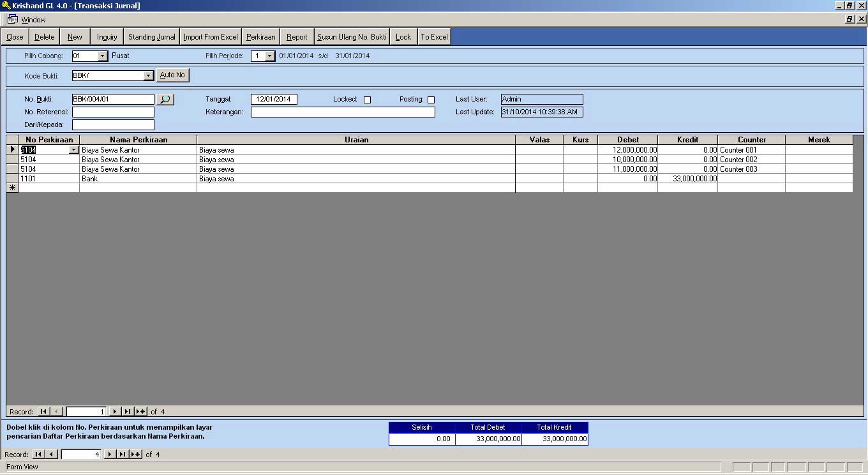The height and width of the screenshot is (475, 868).
Task: Select the Nama Perkiraan column header
Action: (x=138, y=140)
